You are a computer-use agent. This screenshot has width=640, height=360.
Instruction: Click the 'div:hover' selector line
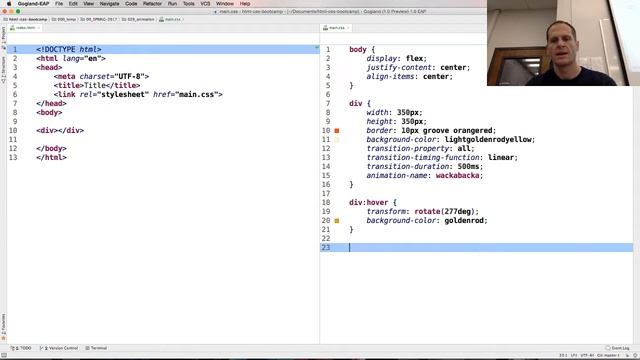tap(373, 202)
